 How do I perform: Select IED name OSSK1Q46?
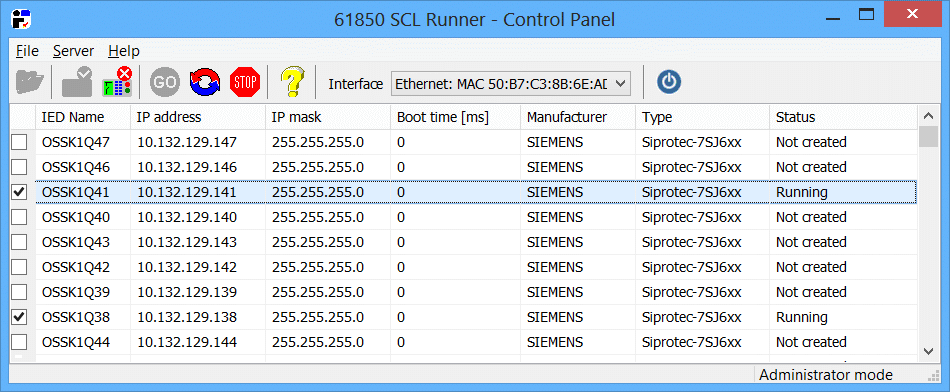[76, 167]
